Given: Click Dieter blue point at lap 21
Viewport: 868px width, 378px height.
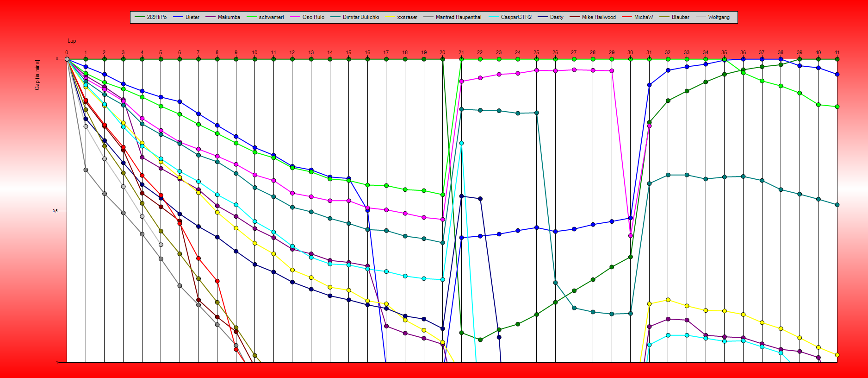Looking at the screenshot, I should pyautogui.click(x=461, y=238).
